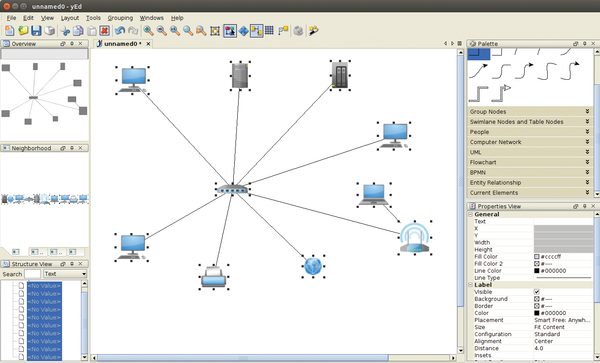Viewport: 600px width, 363px height.
Task: Delete selection with red X icon
Action: tap(104, 31)
